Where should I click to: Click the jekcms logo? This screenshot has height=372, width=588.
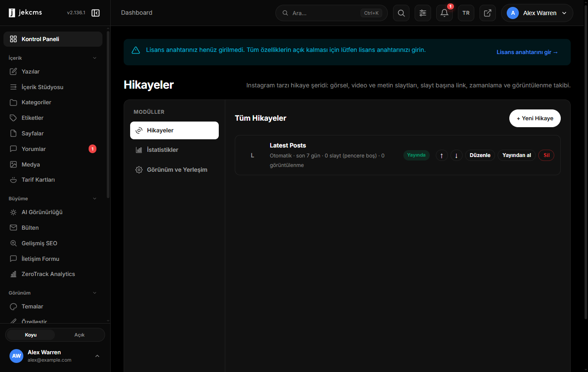point(25,13)
